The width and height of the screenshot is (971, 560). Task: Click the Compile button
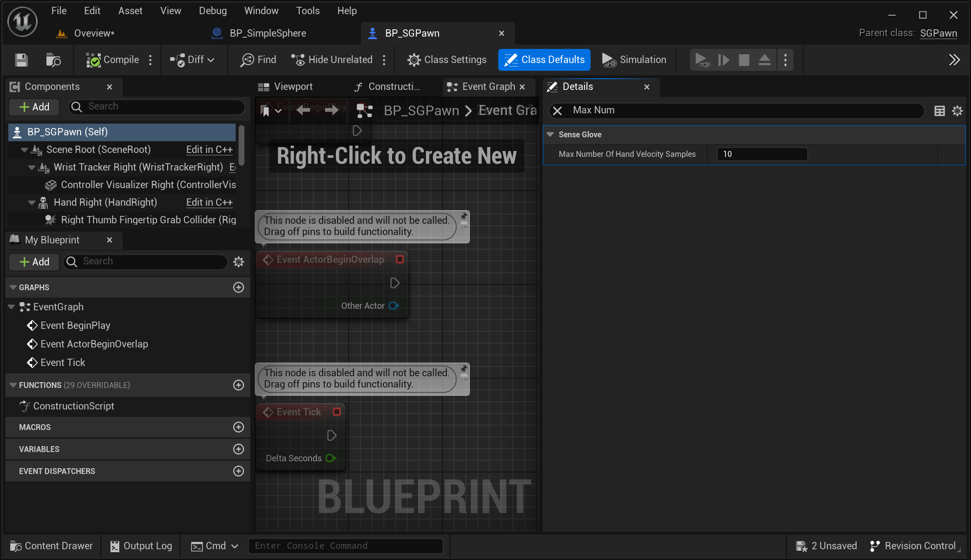(x=113, y=60)
